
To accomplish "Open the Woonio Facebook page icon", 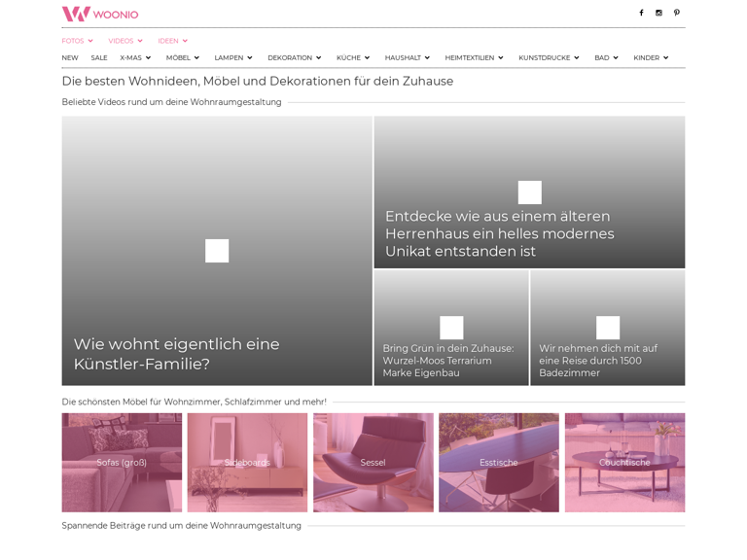I will pyautogui.click(x=641, y=14).
